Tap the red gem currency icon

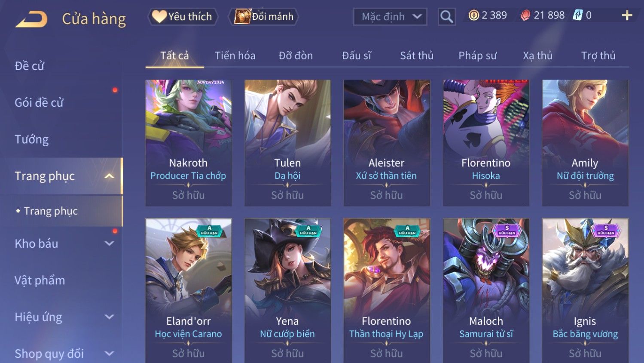pyautogui.click(x=525, y=15)
